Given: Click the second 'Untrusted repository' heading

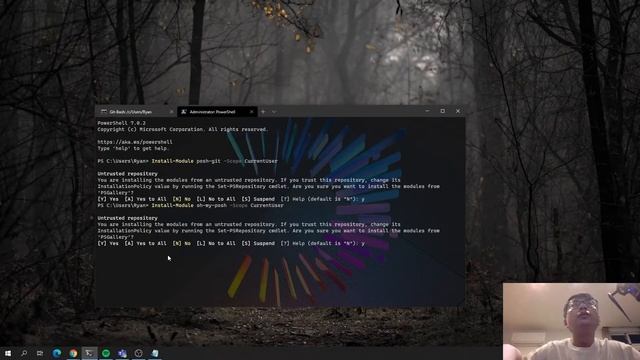Looking at the screenshot, I should coord(127,218).
